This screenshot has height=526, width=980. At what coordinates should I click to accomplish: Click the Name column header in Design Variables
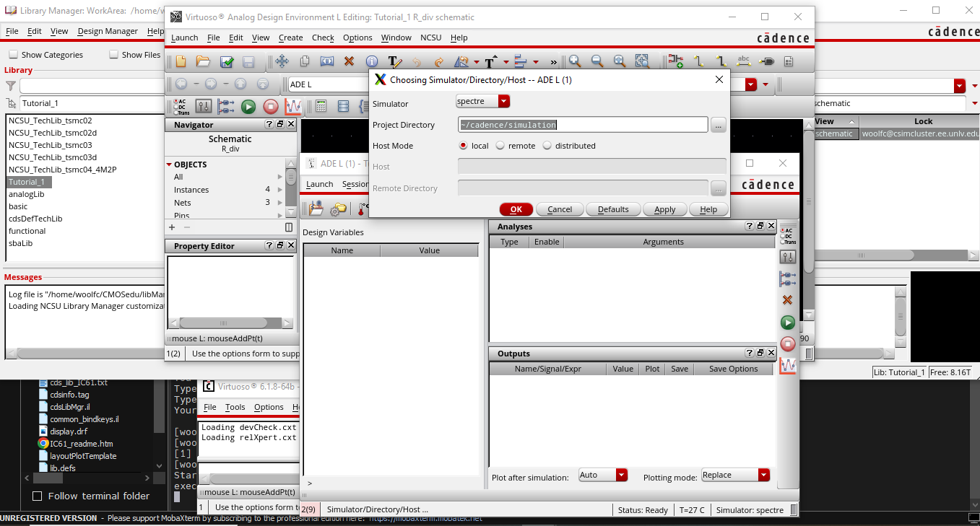tap(342, 250)
